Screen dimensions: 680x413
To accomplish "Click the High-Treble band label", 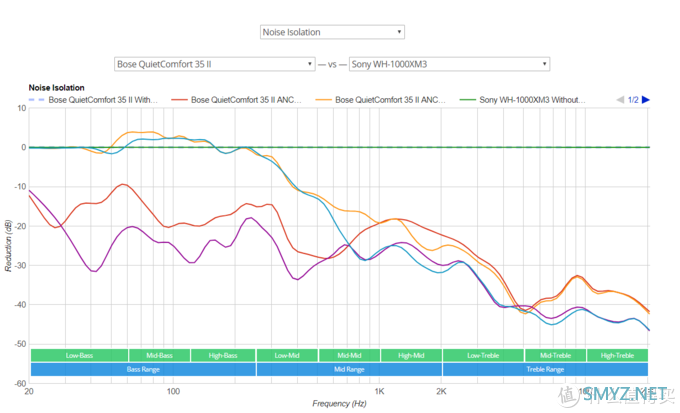I will (x=618, y=355).
